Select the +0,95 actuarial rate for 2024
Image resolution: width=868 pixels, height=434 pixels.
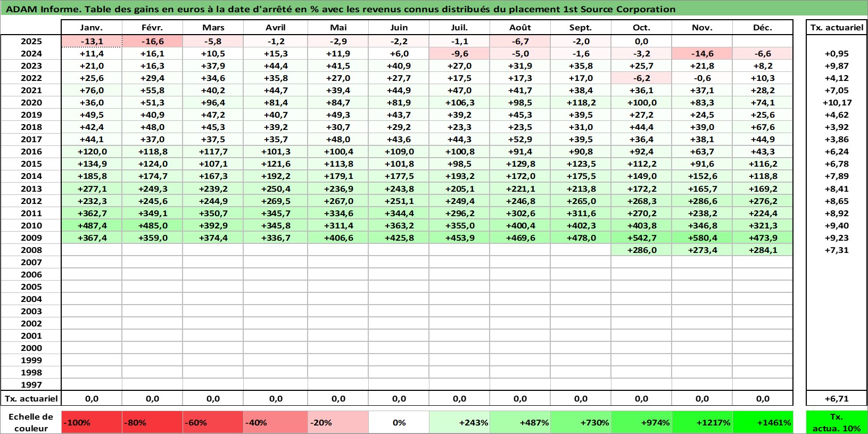click(837, 53)
